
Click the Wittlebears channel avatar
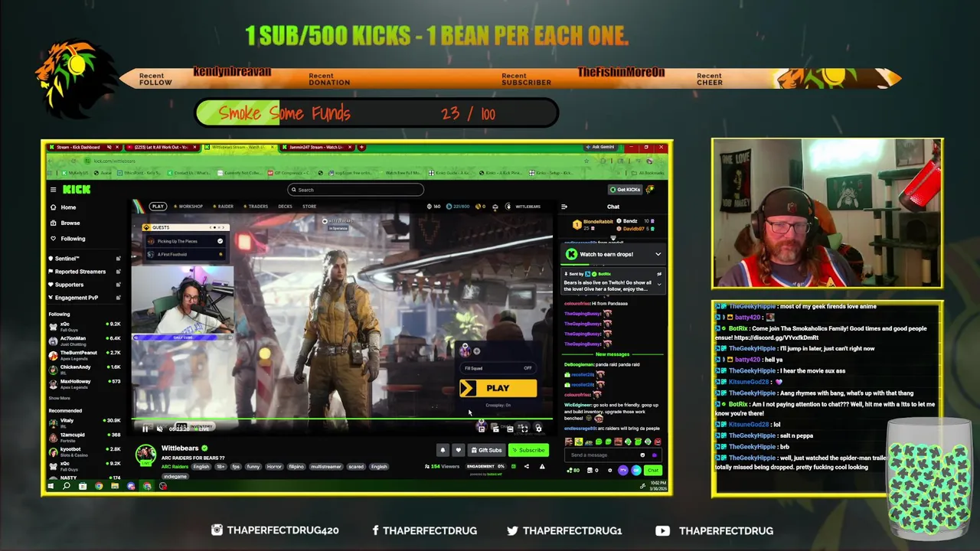(145, 455)
